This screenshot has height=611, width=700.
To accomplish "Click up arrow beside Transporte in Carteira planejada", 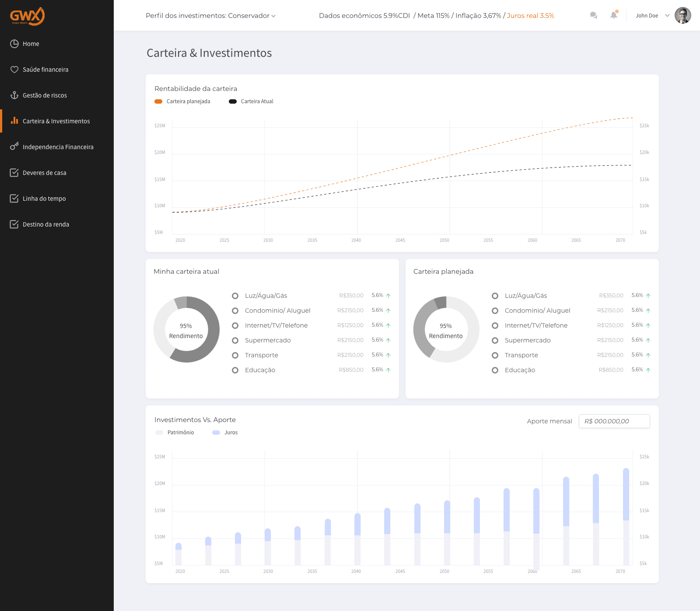I will coord(648,355).
